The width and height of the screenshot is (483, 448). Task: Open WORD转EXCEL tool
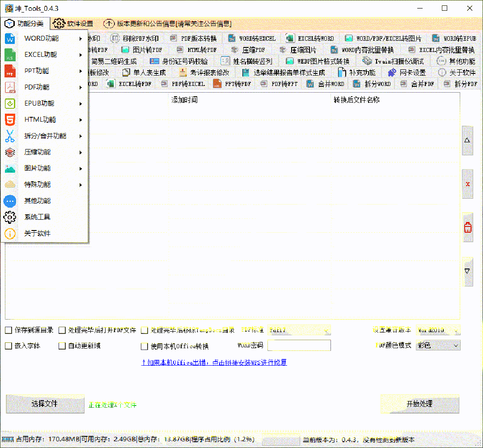click(252, 38)
